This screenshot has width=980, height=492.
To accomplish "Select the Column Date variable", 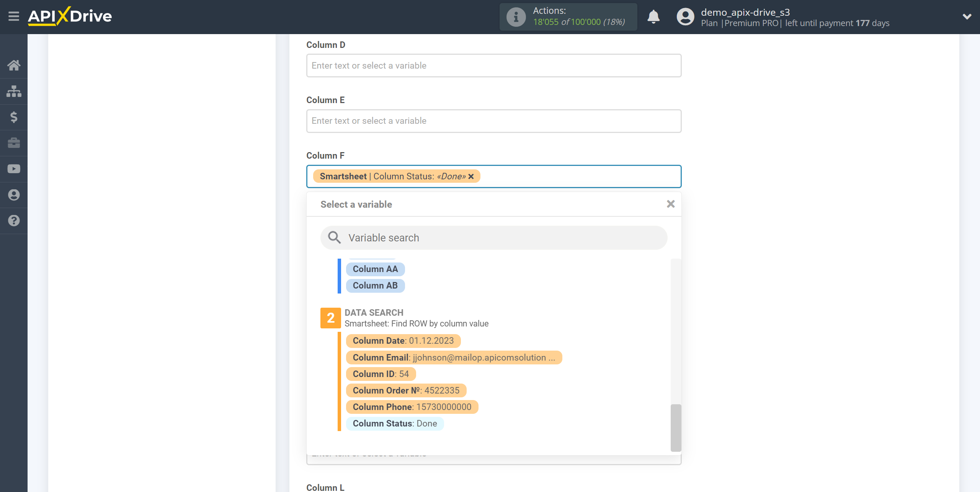I will click(x=403, y=341).
